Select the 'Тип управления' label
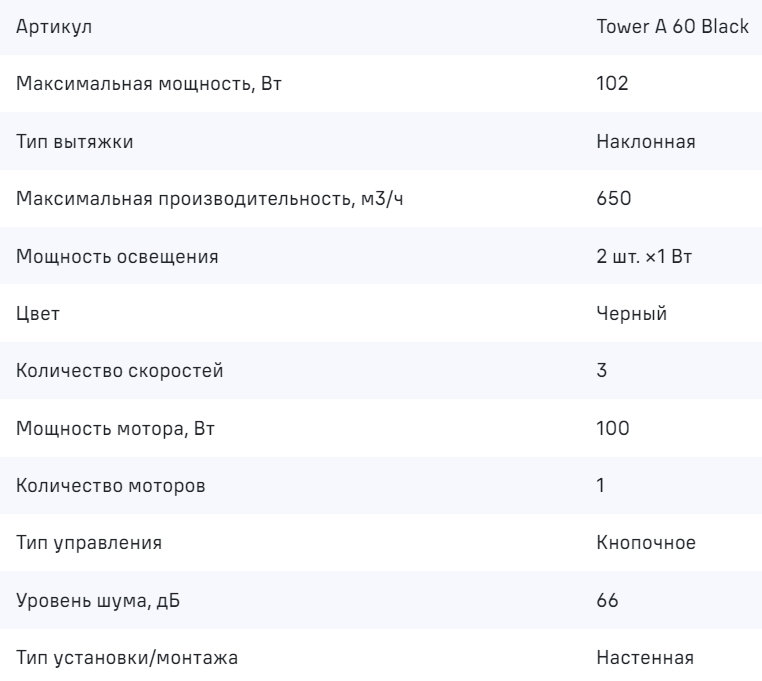 89,544
